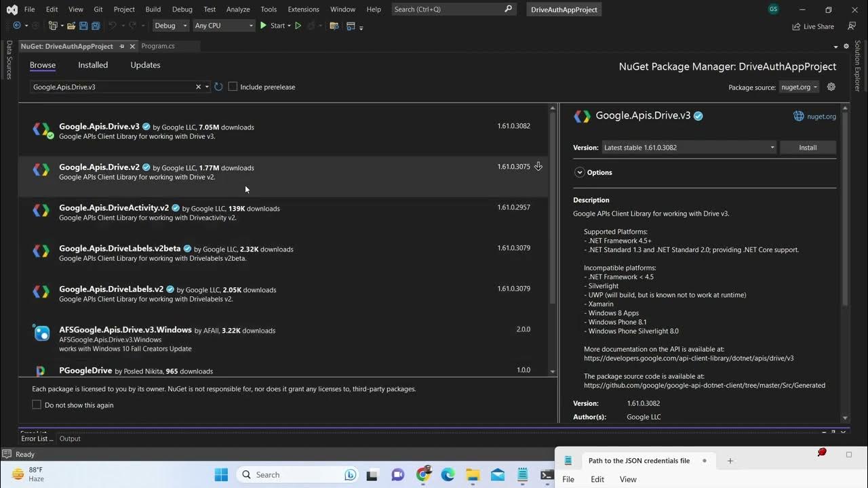Open NuGet package source settings gear
The height and width of the screenshot is (488, 868).
(831, 87)
